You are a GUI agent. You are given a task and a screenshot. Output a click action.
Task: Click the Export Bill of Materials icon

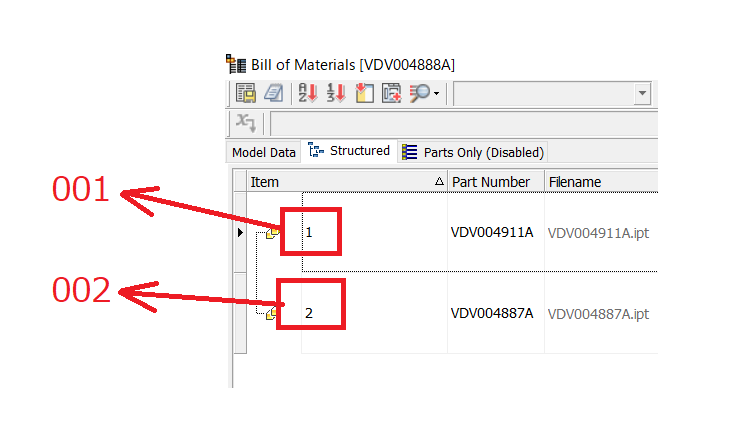click(245, 93)
